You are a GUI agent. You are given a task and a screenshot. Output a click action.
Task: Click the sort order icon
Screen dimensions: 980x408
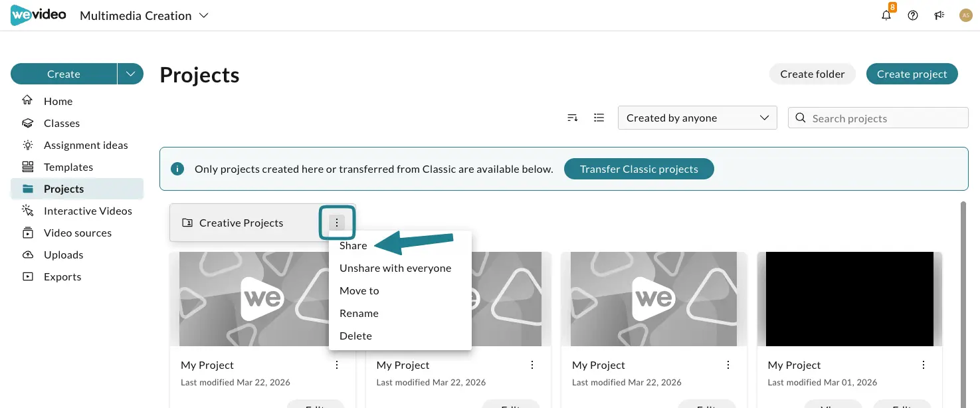coord(572,118)
